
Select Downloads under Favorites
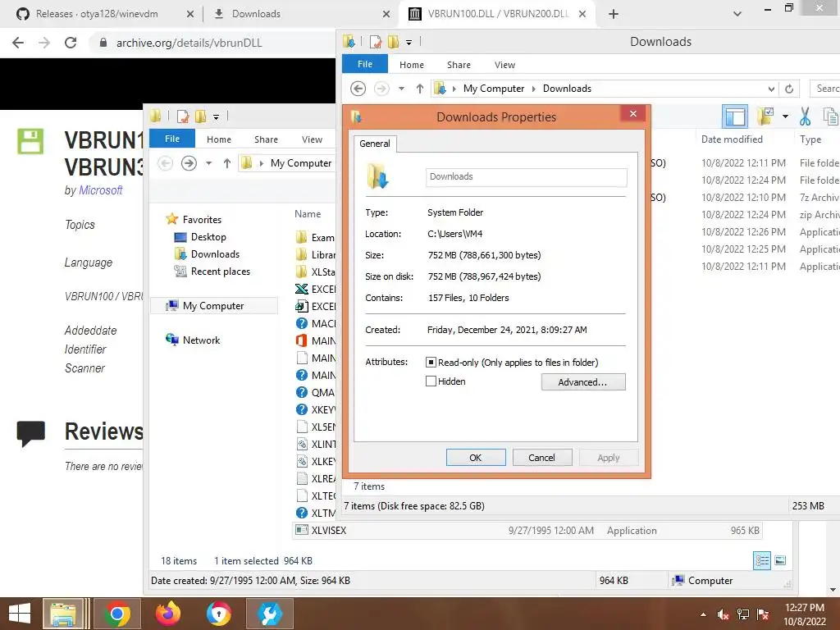(215, 254)
